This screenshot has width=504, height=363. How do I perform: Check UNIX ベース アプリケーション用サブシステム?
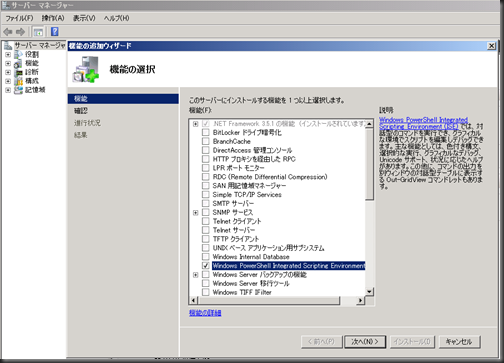pos(206,248)
